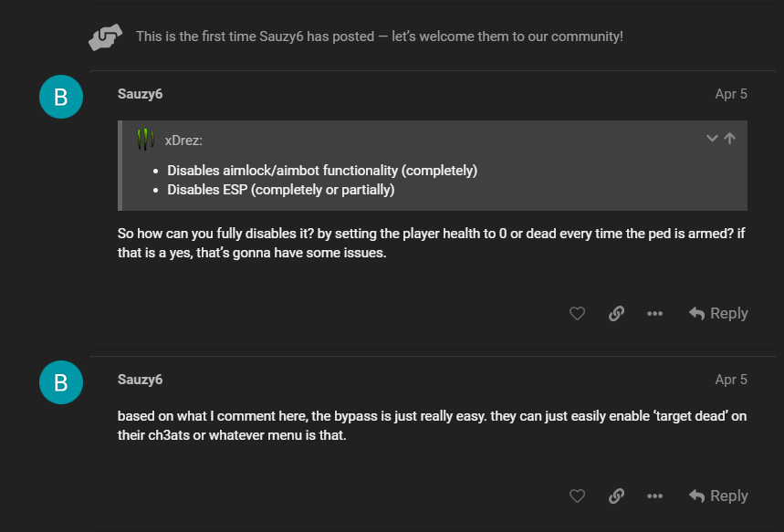The image size is (784, 532).
Task: Copy share link of the first Sauzy6 post
Action: (616, 314)
